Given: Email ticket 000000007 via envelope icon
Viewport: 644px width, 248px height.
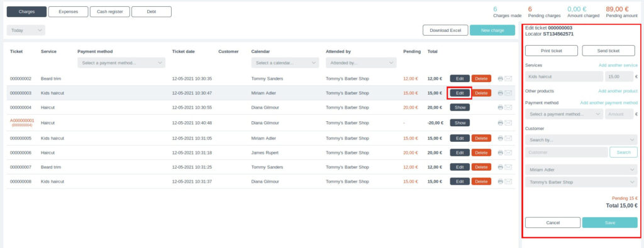Looking at the screenshot, I should click(508, 167).
